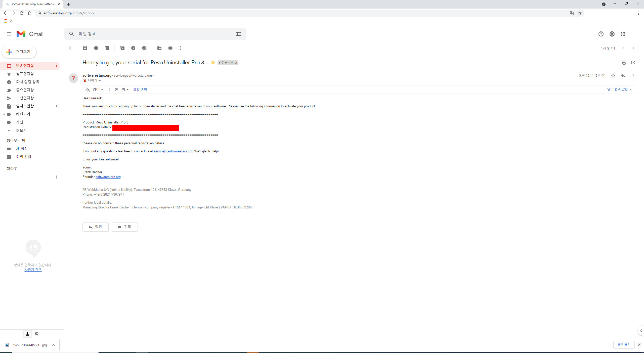The width and height of the screenshot is (644, 353).
Task: Reply using arrow icon in message header
Action: coord(623,76)
